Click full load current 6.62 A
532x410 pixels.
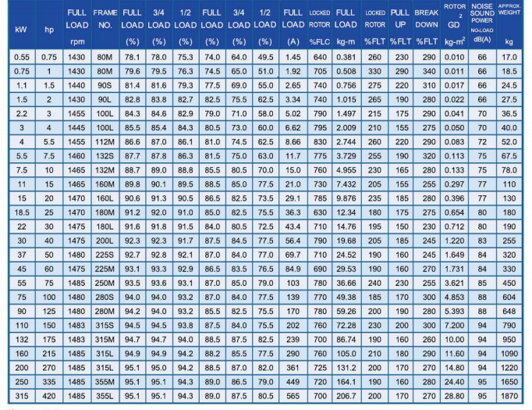pyautogui.click(x=293, y=128)
